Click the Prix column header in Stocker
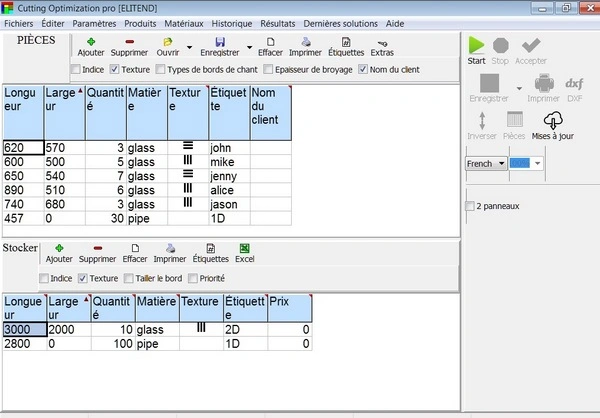 [291, 307]
